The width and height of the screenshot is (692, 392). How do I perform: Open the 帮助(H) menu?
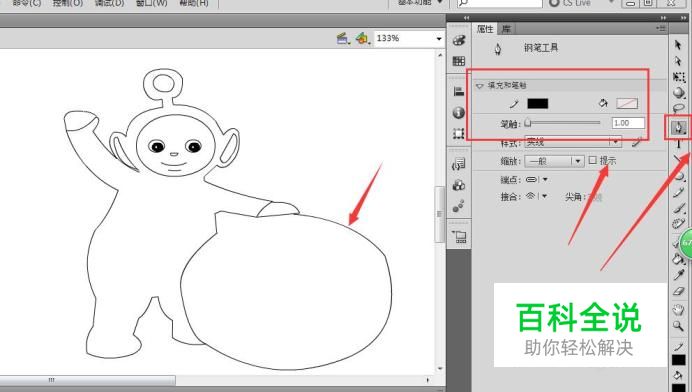coord(194,3)
